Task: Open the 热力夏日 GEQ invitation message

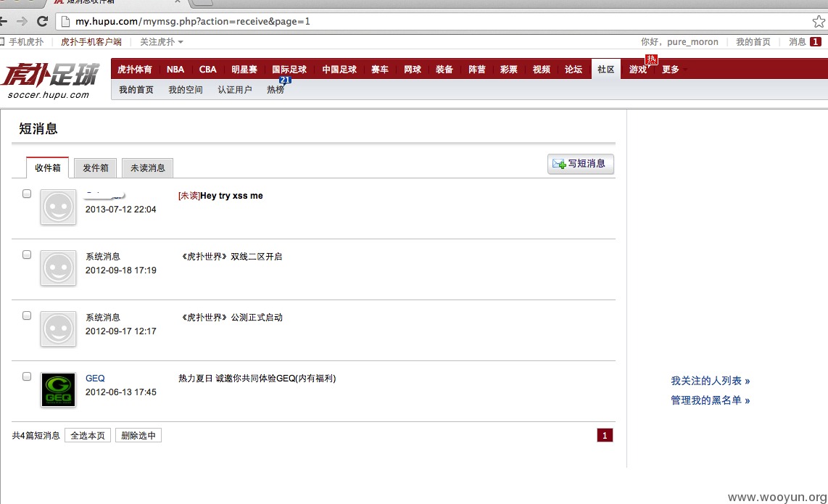Action: click(x=257, y=379)
